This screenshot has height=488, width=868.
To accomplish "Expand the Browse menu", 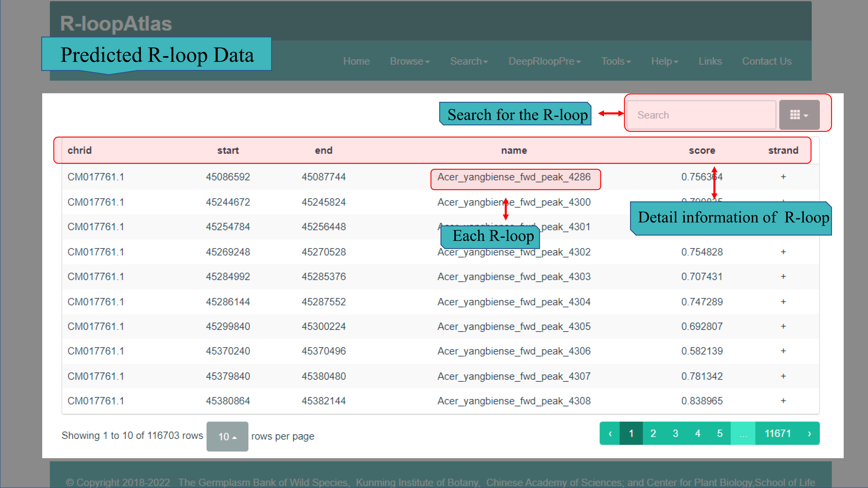I will [x=409, y=61].
